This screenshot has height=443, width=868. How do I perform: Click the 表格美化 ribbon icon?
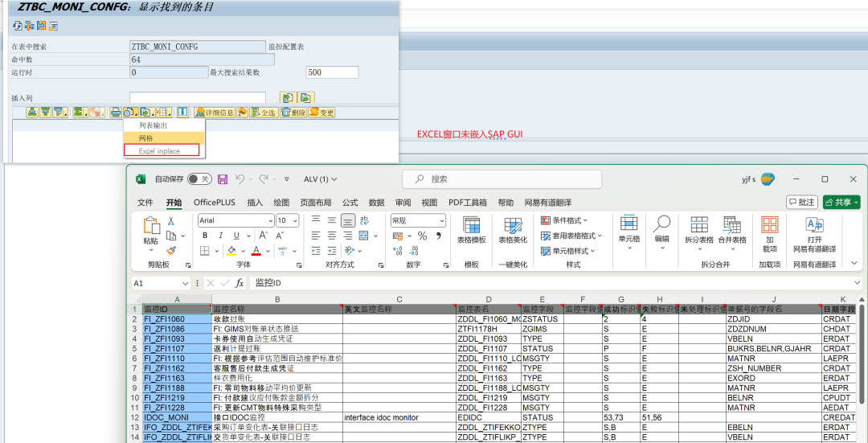pyautogui.click(x=513, y=231)
